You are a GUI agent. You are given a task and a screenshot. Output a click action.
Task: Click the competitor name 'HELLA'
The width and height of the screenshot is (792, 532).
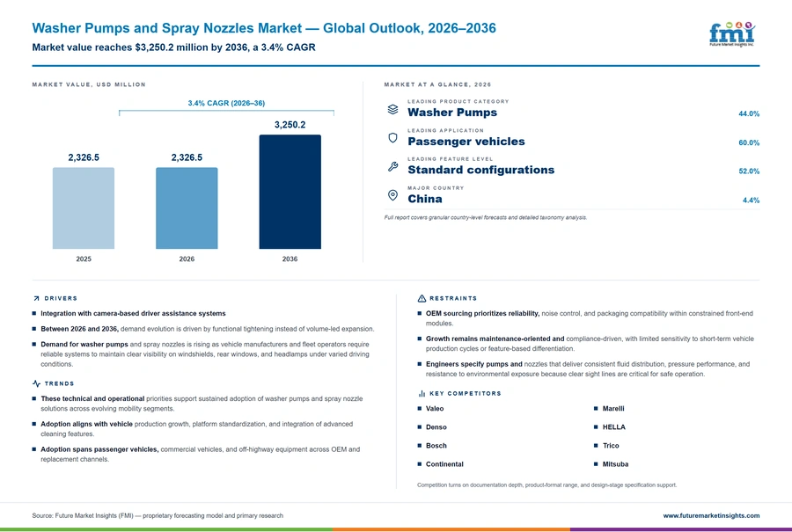[x=613, y=427]
